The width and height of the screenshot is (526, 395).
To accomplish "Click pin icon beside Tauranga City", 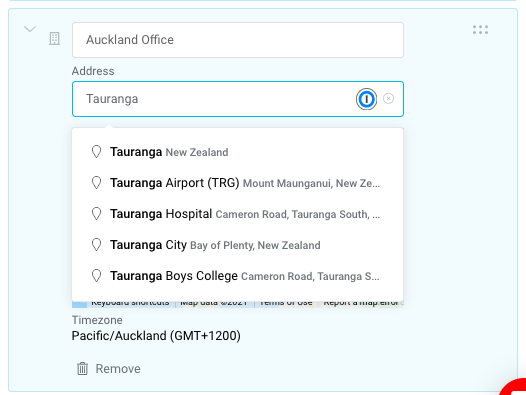I will pos(97,245).
